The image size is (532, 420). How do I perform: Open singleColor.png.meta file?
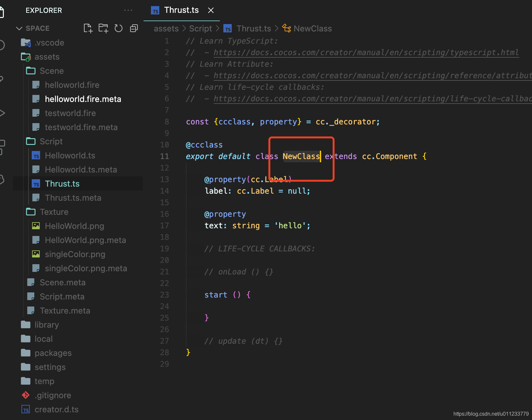pyautogui.click(x=86, y=268)
